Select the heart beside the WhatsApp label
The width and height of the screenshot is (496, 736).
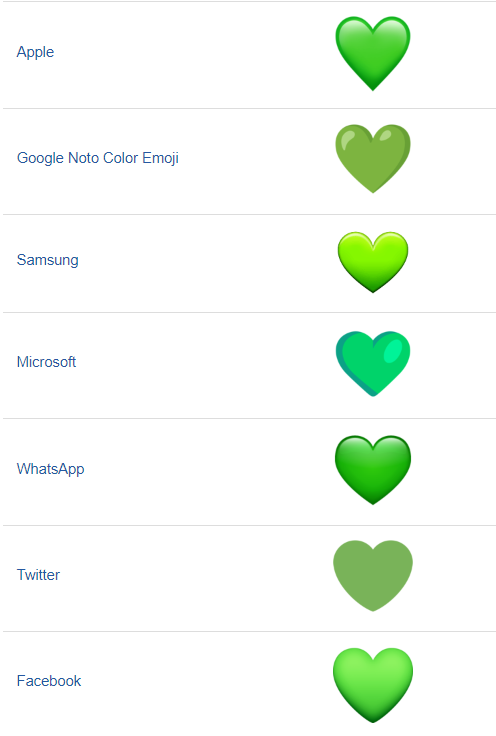(373, 470)
